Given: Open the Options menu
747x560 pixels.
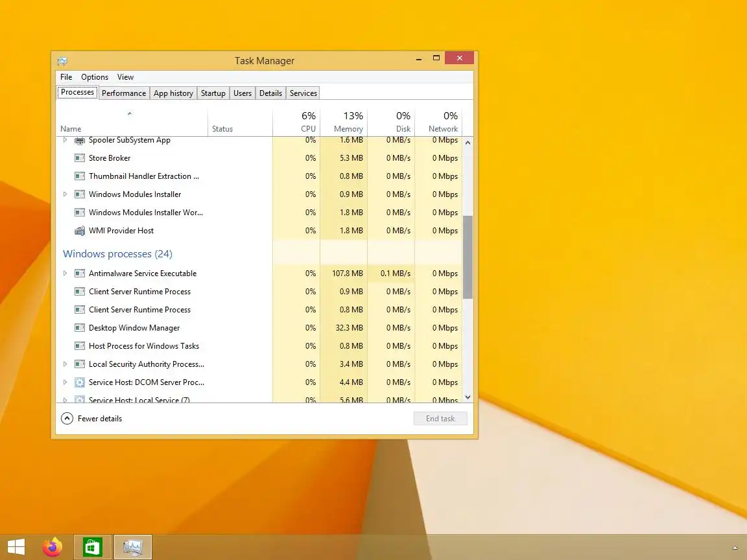Looking at the screenshot, I should pos(94,77).
